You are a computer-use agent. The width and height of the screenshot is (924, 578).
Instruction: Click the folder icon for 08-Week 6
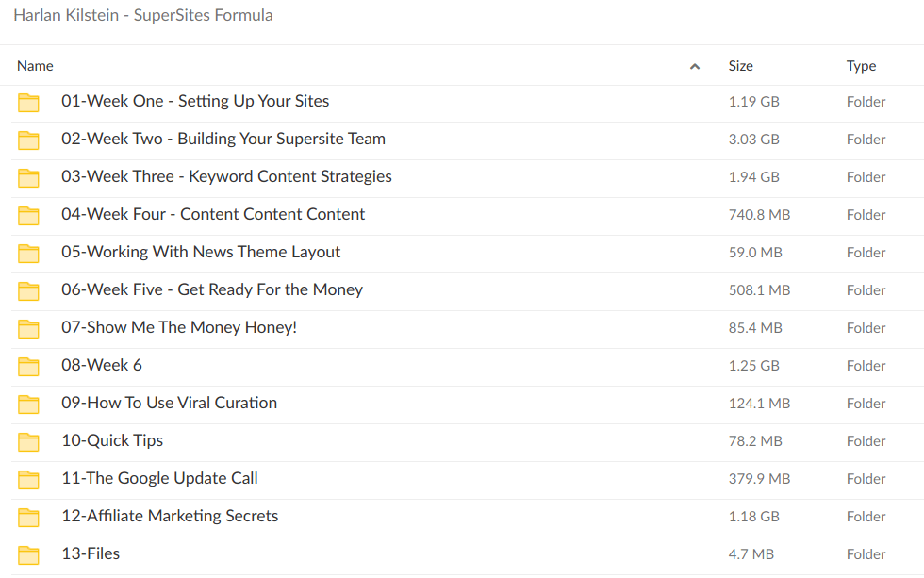click(x=29, y=367)
